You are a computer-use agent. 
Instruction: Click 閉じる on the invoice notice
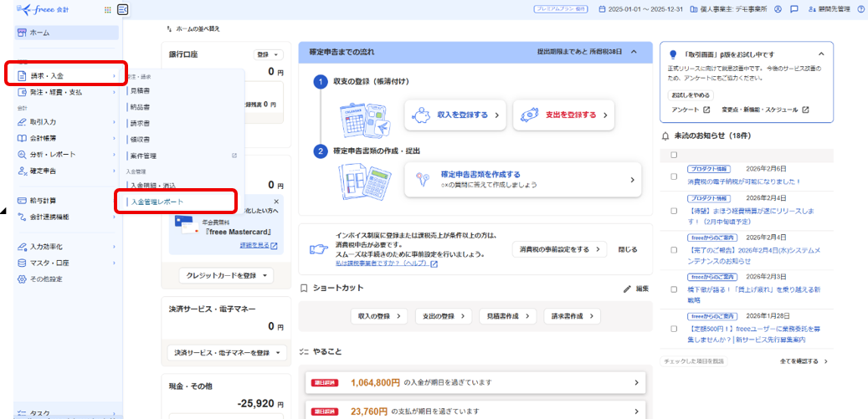coord(628,249)
